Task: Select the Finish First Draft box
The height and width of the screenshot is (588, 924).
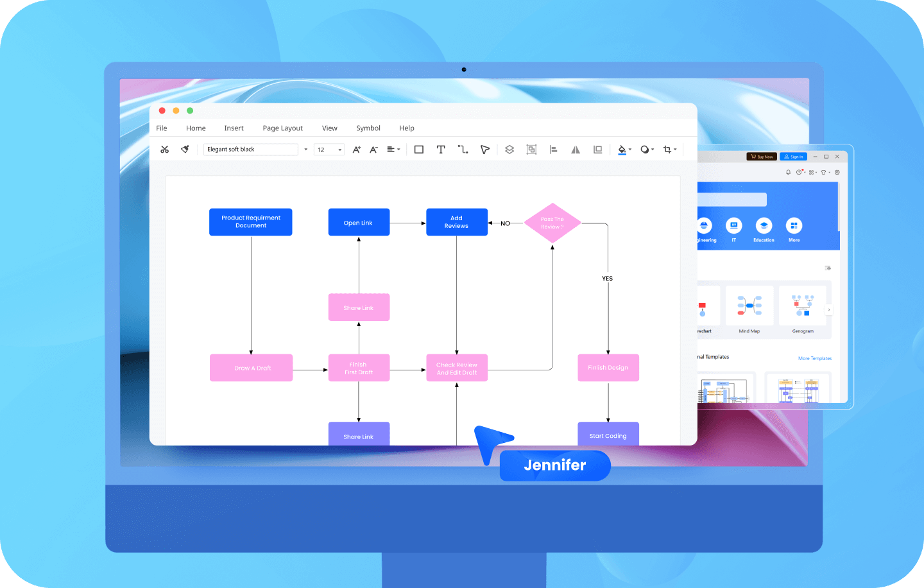Action: [x=359, y=368]
